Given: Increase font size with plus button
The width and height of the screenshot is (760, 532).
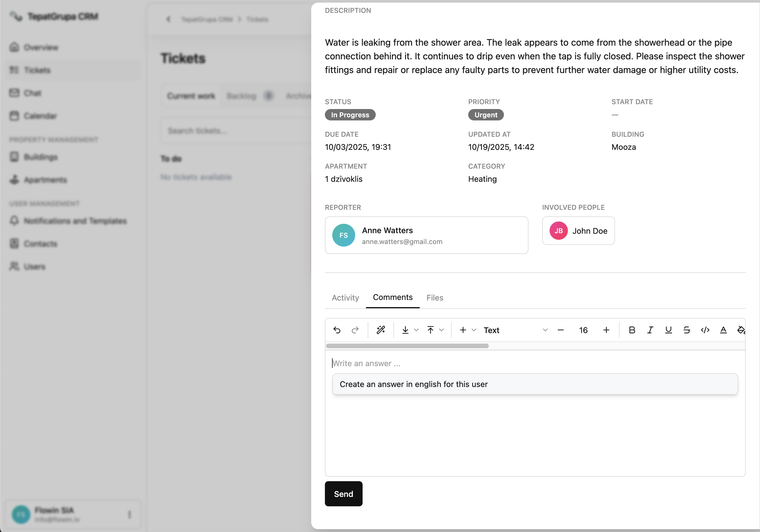Looking at the screenshot, I should [606, 330].
